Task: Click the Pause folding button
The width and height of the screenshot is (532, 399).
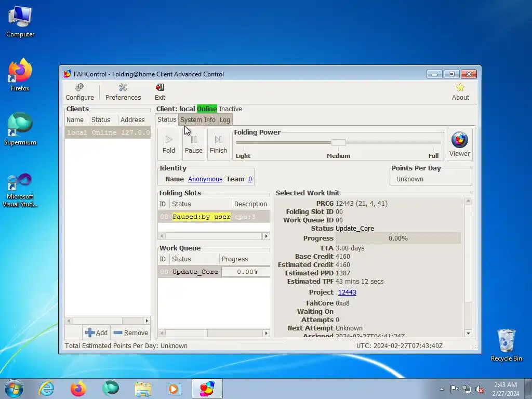Action: (x=194, y=144)
